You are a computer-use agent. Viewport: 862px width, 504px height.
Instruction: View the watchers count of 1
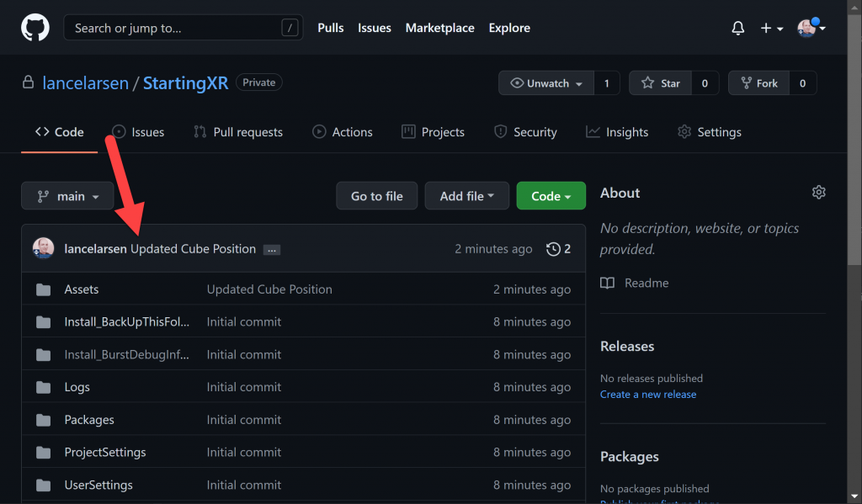click(607, 83)
